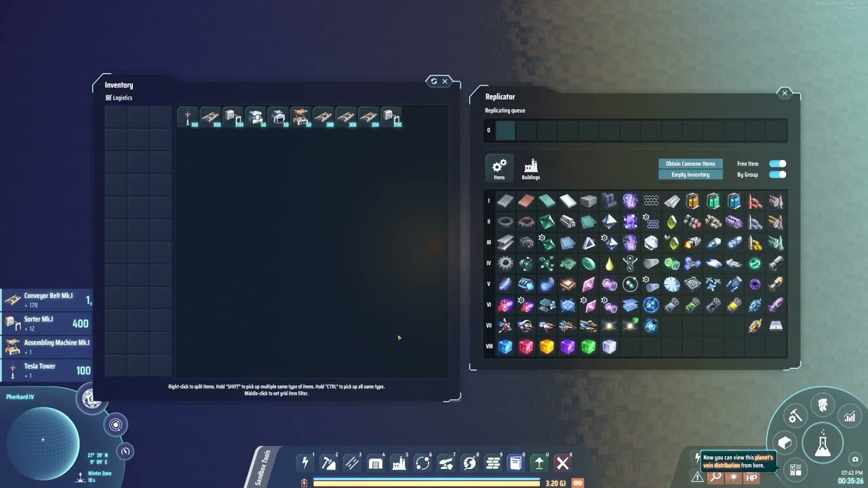Open the inventory cube button
868x488 pixels.
(x=785, y=443)
